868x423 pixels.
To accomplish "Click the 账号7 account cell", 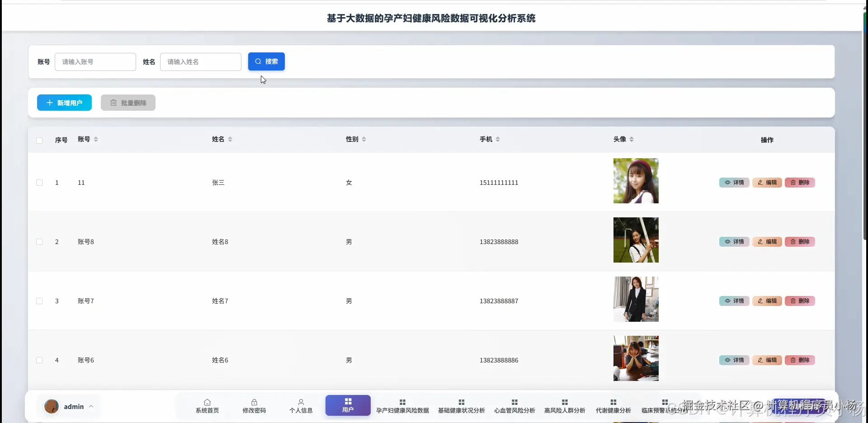I will [x=86, y=301].
